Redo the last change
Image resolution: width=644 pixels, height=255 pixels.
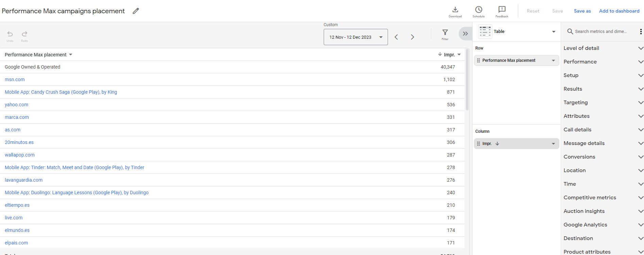[x=24, y=36]
